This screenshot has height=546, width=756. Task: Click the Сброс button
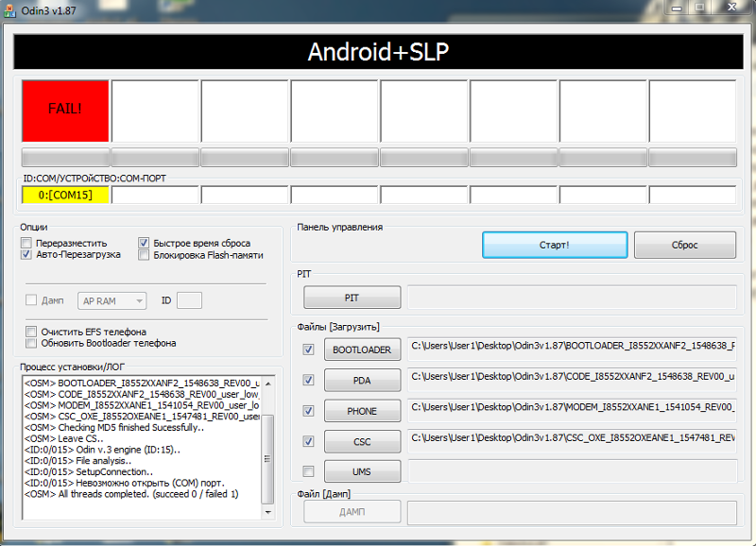pos(684,245)
